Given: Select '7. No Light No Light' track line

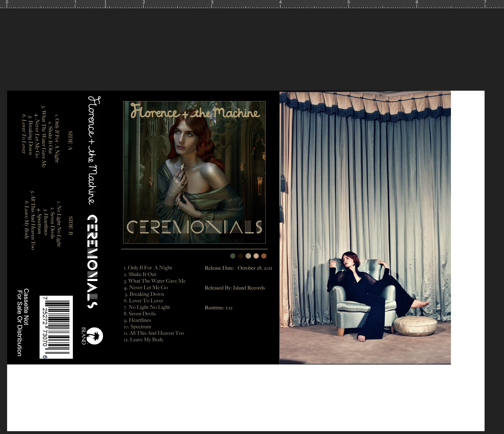Looking at the screenshot, I should tap(147, 307).
